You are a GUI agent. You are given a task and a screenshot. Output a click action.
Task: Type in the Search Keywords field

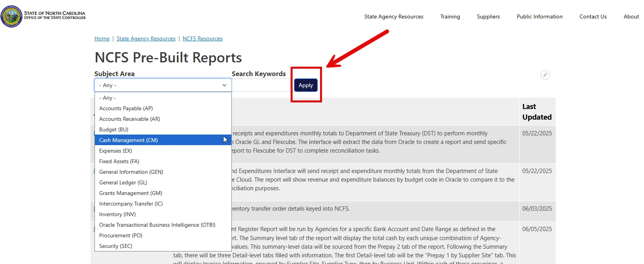pos(261,85)
